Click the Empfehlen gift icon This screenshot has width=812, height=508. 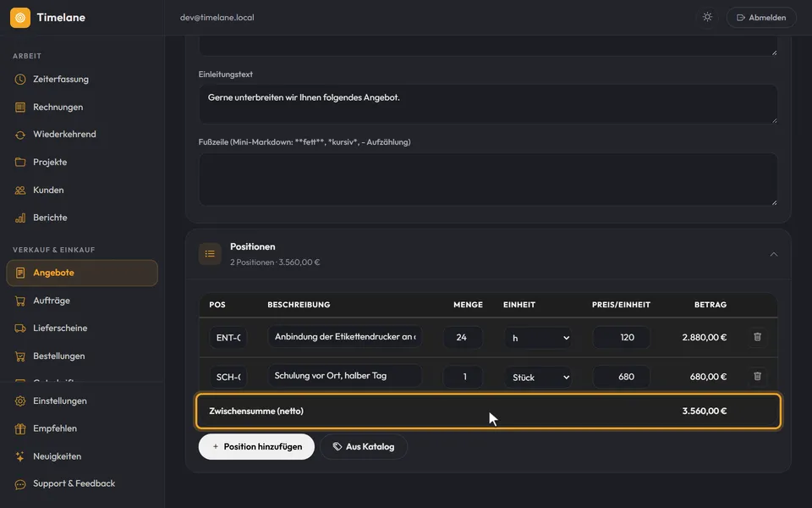click(x=20, y=428)
